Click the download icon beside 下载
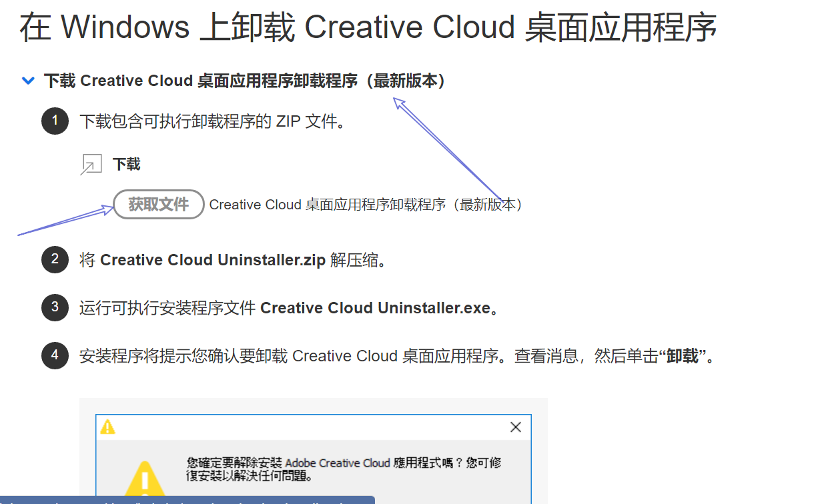The image size is (820, 504). (90, 163)
